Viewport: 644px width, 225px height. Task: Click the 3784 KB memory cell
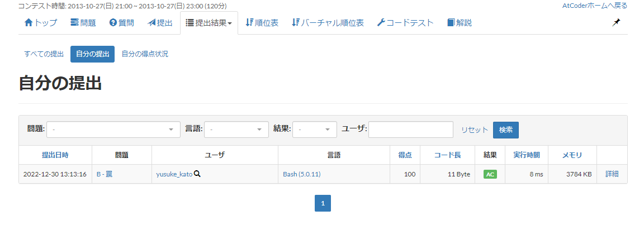tap(579, 174)
